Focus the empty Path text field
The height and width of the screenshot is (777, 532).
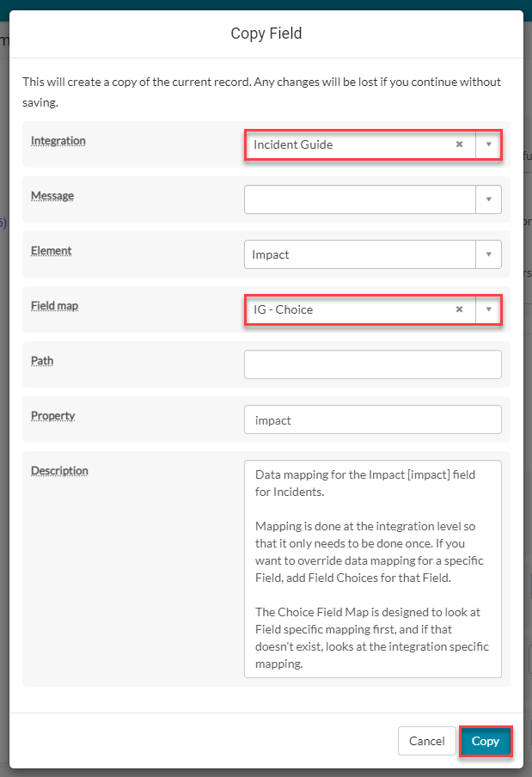tap(372, 364)
